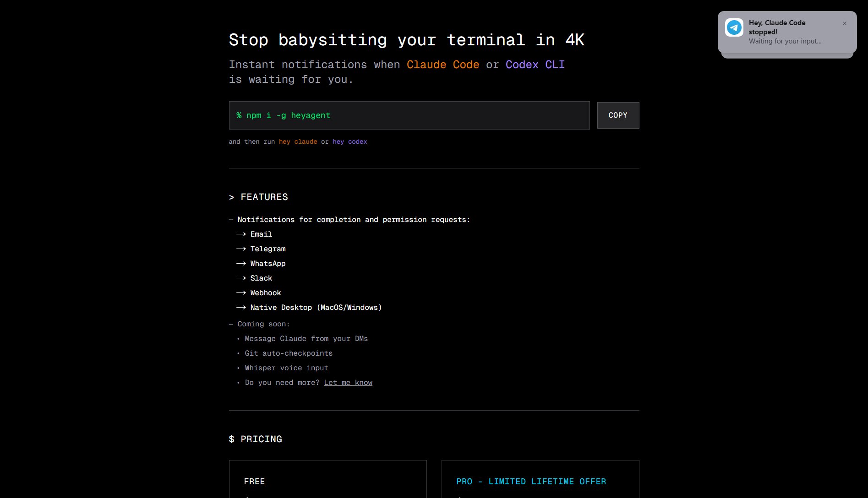Click 'Waiting for your input...' notification text
This screenshot has height=498, width=868.
coord(785,41)
